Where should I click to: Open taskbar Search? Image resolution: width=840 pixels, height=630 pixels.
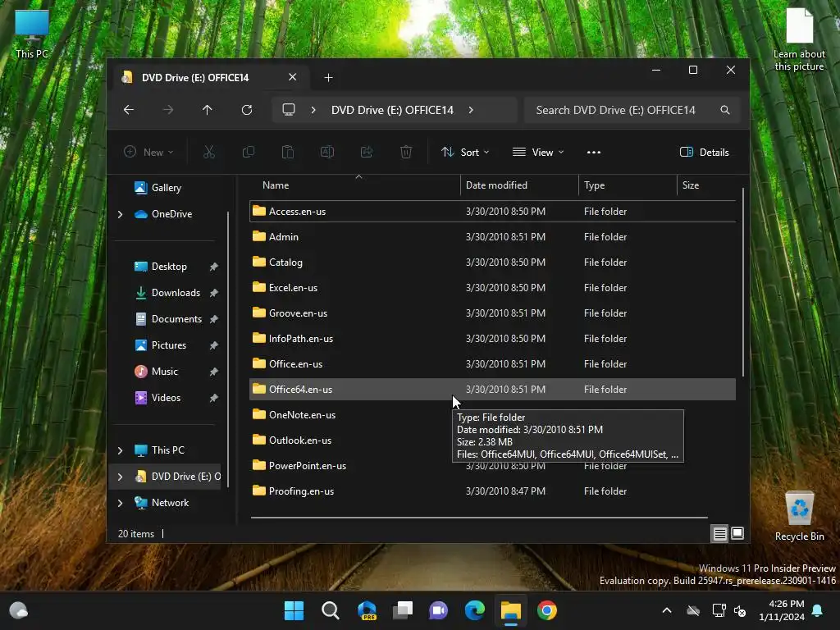(330, 610)
